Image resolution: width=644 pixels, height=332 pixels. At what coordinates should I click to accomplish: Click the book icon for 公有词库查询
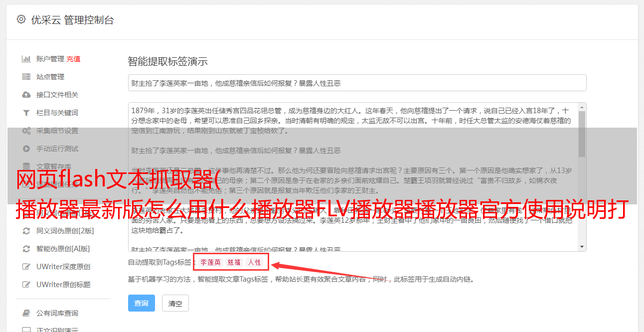coord(26,313)
